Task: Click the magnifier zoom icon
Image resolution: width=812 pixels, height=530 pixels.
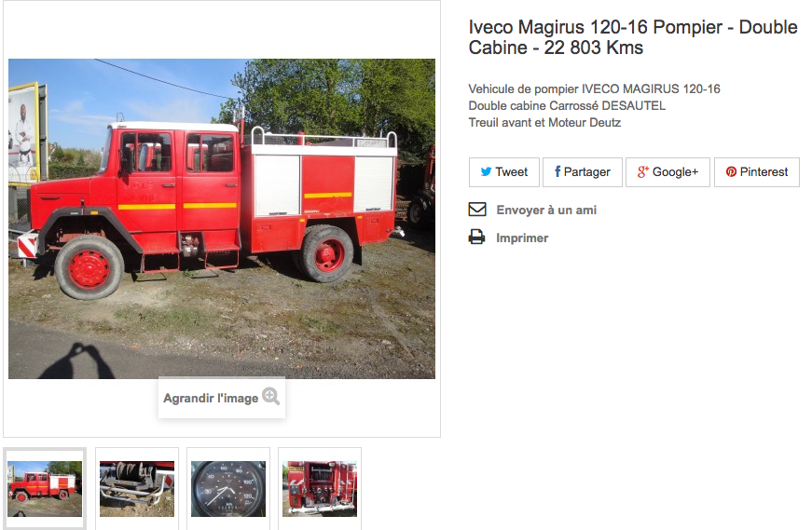Action: [270, 396]
